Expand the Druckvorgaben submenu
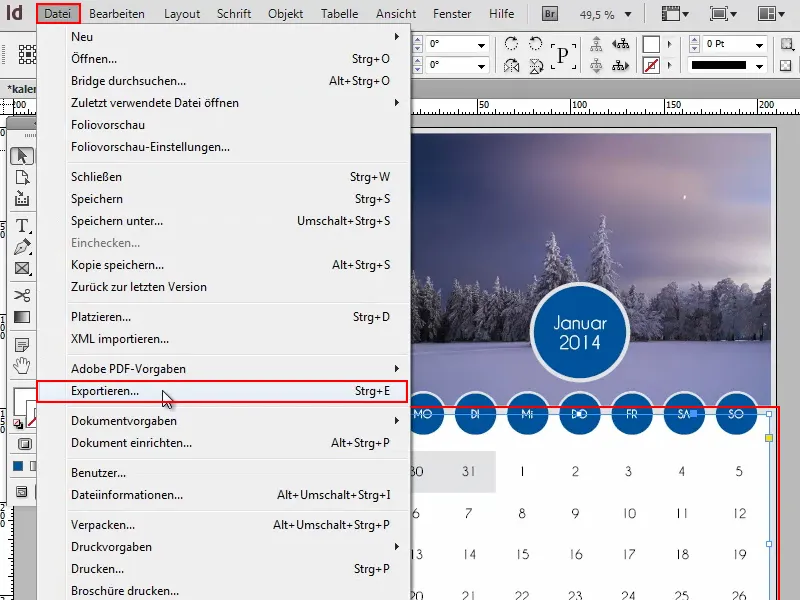This screenshot has height=600, width=800. (396, 546)
